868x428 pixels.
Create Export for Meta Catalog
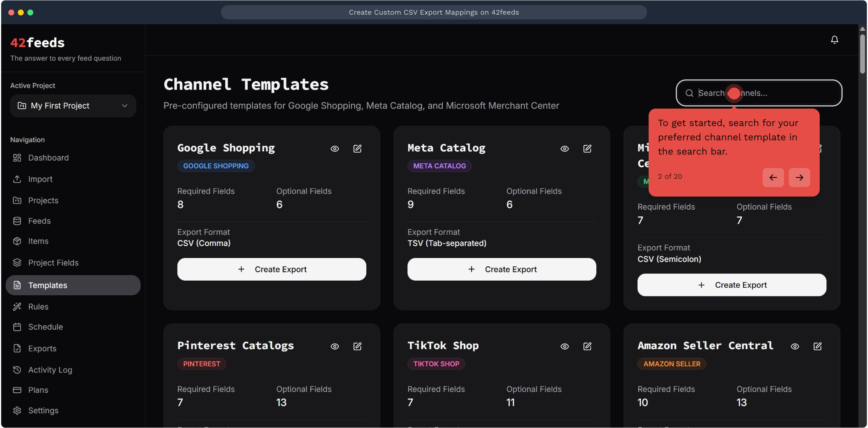pyautogui.click(x=502, y=269)
